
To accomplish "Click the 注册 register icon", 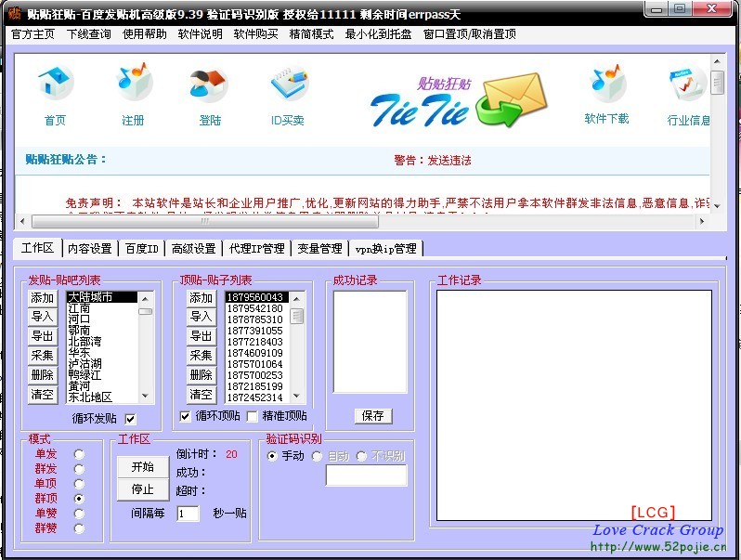I will (134, 83).
